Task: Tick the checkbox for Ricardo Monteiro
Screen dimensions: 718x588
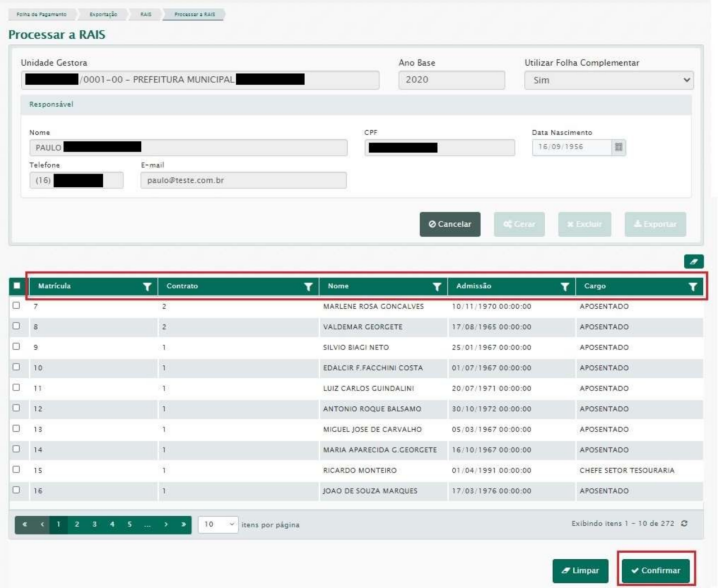Action: pyautogui.click(x=16, y=470)
